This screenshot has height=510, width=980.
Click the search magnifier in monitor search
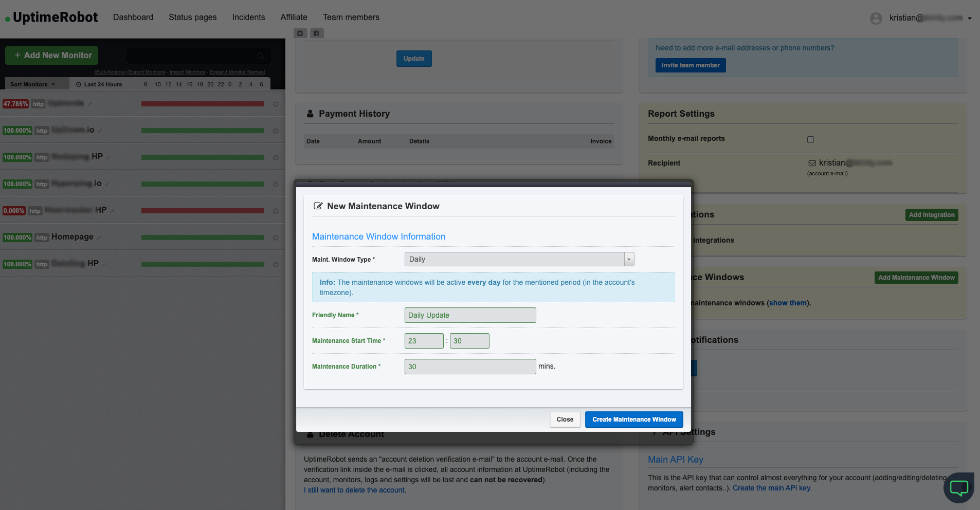pyautogui.click(x=261, y=56)
